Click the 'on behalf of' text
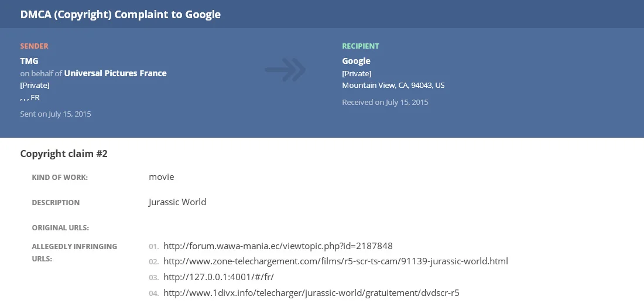Image resolution: width=644 pixels, height=303 pixels. (x=41, y=73)
